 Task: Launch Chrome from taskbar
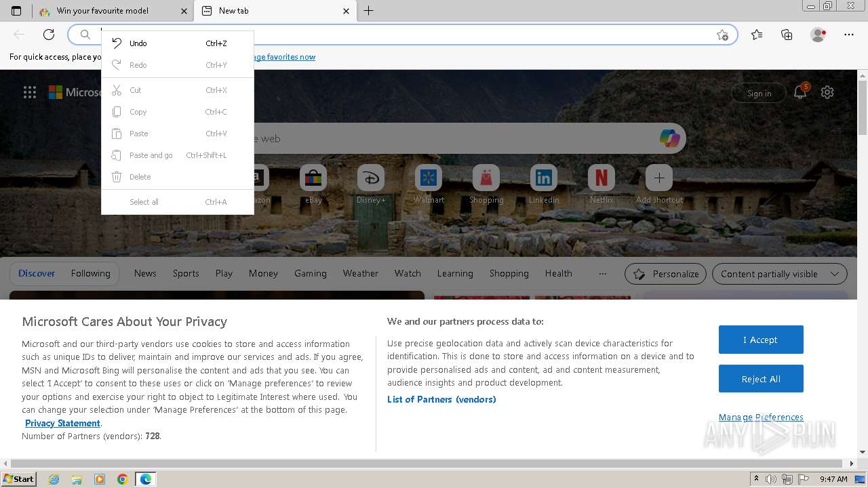click(x=123, y=479)
